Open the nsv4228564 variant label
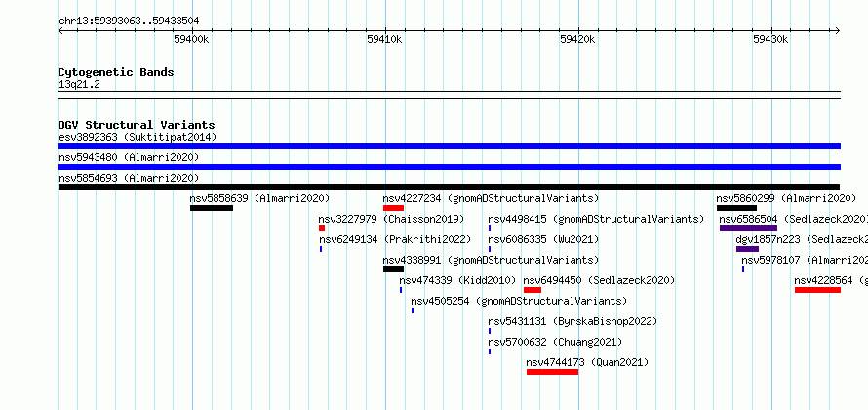 (x=831, y=280)
